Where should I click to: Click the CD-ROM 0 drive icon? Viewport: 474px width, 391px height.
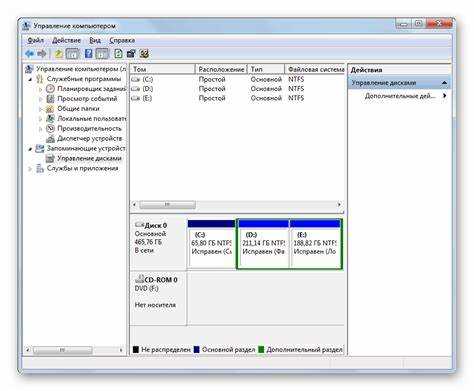pyautogui.click(x=139, y=279)
